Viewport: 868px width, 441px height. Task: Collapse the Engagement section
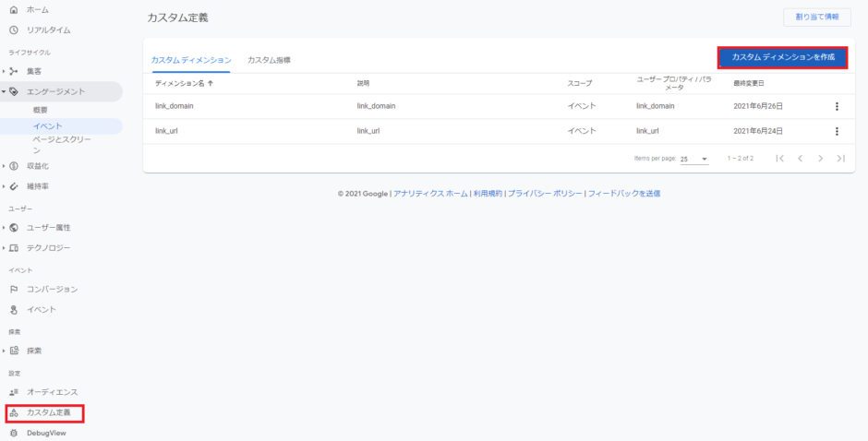pyautogui.click(x=4, y=92)
